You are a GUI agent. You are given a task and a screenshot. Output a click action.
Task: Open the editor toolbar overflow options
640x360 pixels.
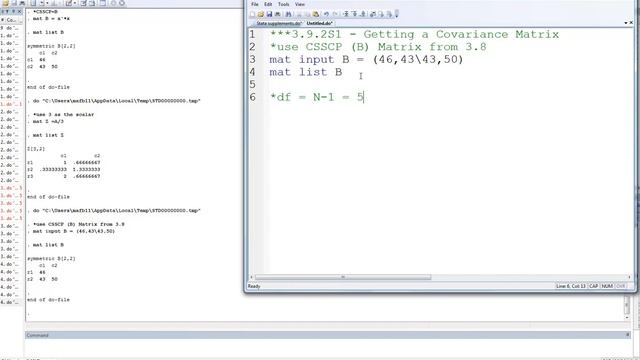tap(396, 14)
